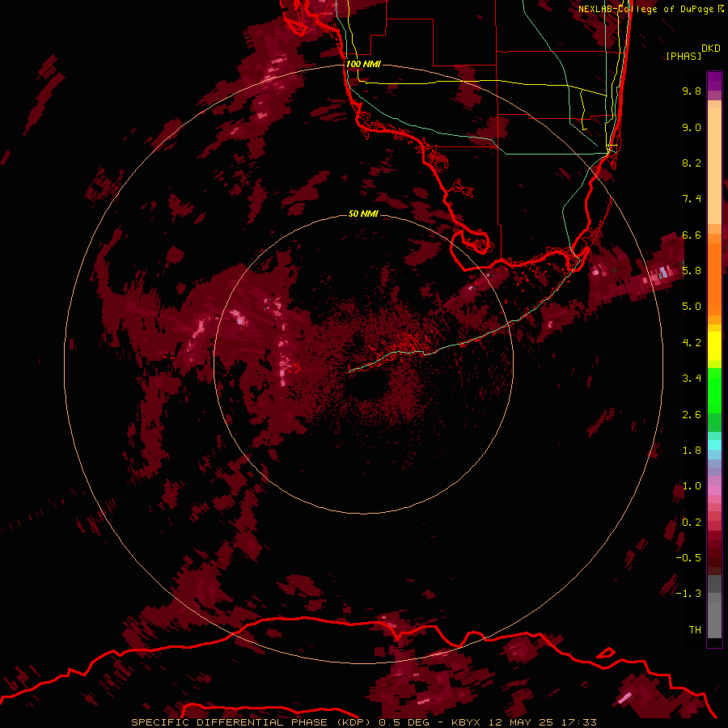Click the 4.2 scale value
Viewport: 728px width, 728px height.
(692, 343)
